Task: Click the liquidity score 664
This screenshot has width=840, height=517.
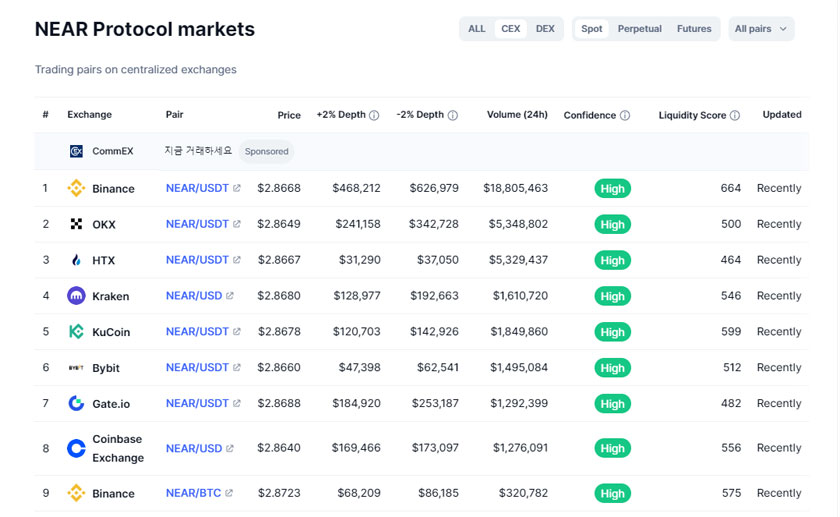Action: (731, 188)
